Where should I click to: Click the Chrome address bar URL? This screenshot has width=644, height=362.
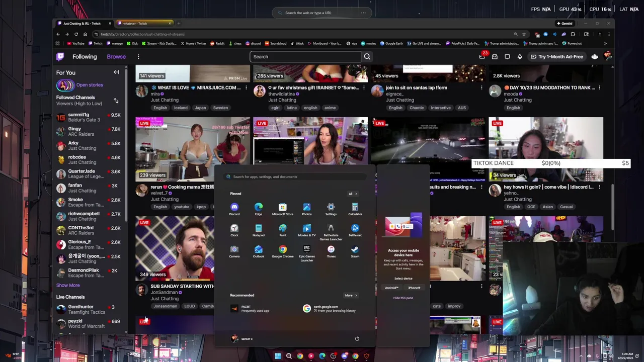click(x=142, y=34)
